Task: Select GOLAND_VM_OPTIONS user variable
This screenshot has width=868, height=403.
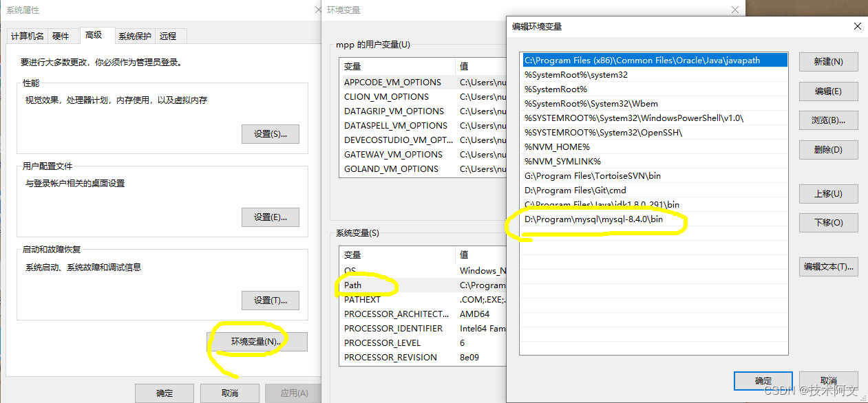Action: 423,169
